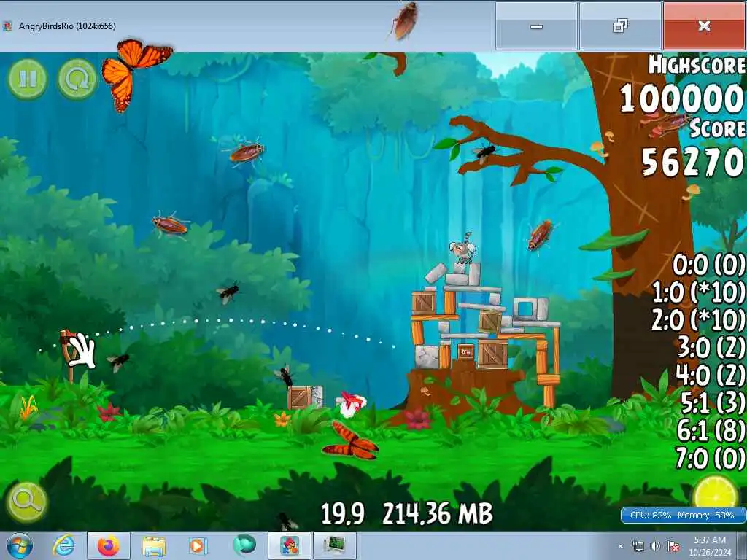Click the debug line "5:1 (3)"
747x560 pixels.
tap(713, 402)
